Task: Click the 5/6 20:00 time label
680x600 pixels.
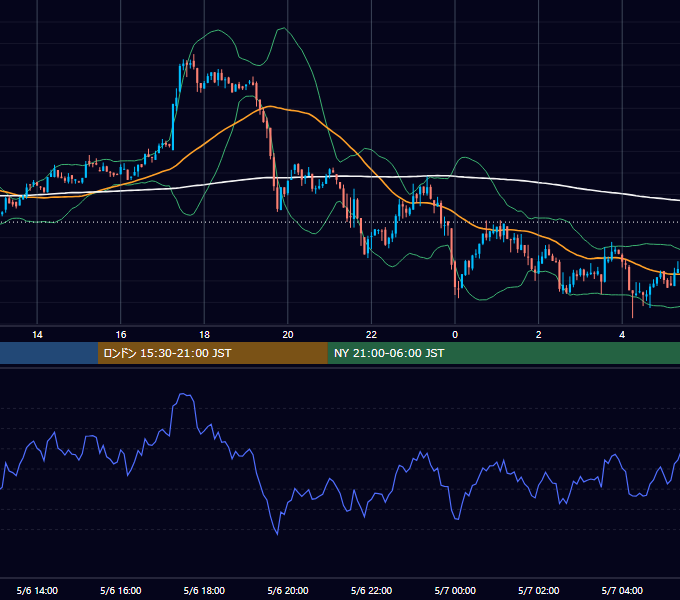Action: [288, 590]
